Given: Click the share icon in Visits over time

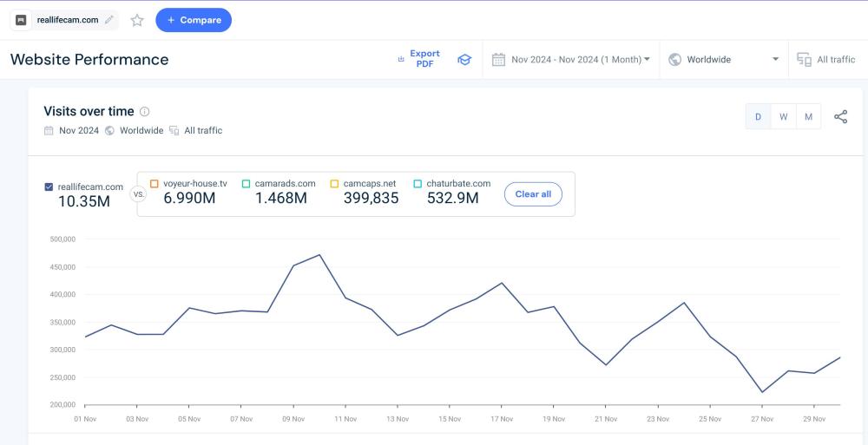Looking at the screenshot, I should pyautogui.click(x=840, y=117).
